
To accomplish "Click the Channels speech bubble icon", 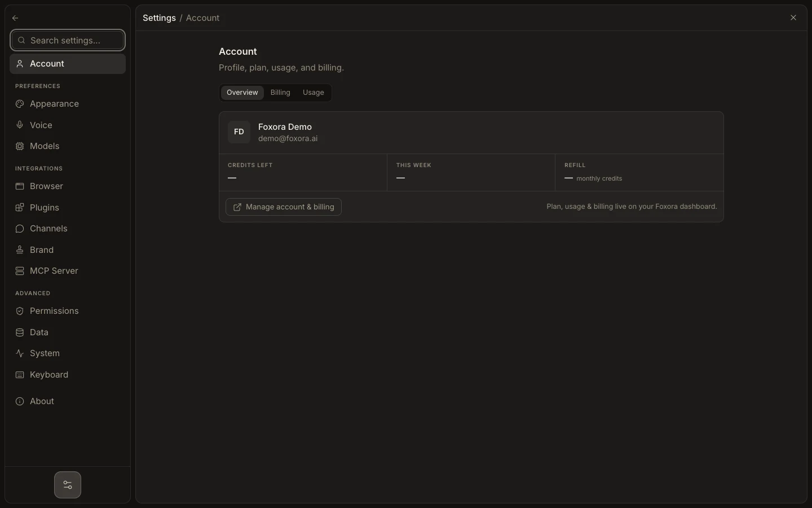I will [x=20, y=229].
